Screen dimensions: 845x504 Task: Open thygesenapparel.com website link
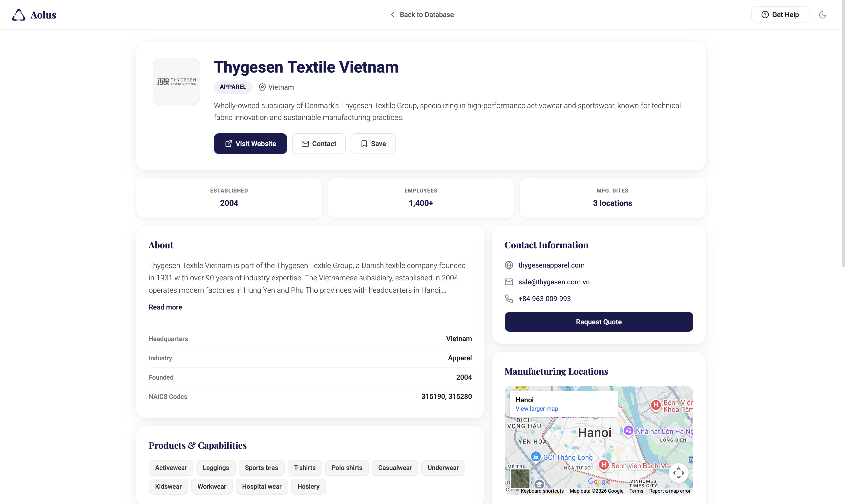click(x=551, y=265)
